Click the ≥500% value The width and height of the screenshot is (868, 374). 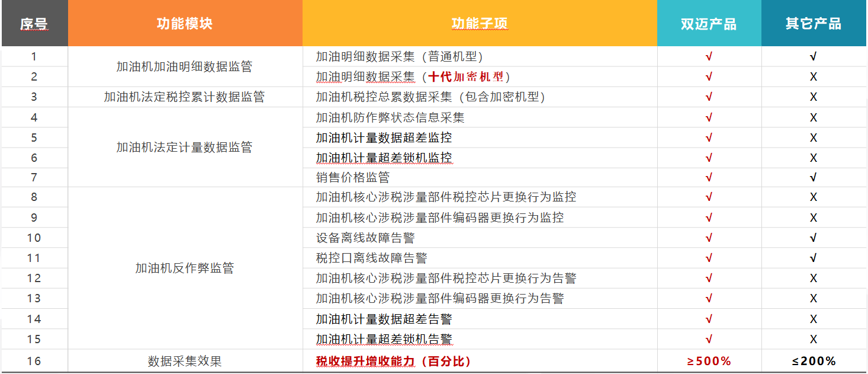click(x=709, y=361)
